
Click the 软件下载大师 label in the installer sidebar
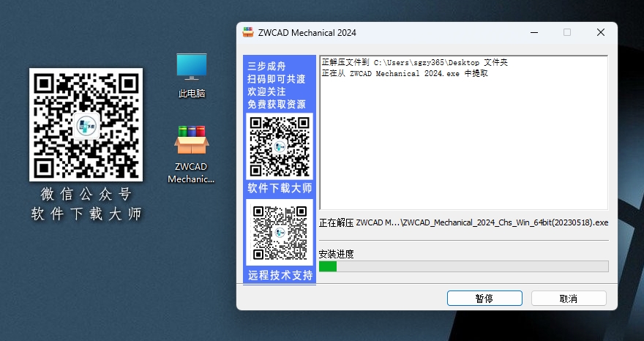[x=280, y=188]
